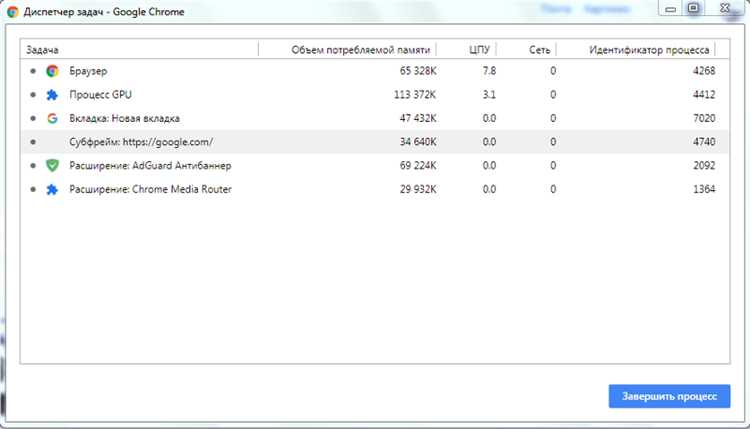
Task: Click process ID 7020
Action: (704, 118)
